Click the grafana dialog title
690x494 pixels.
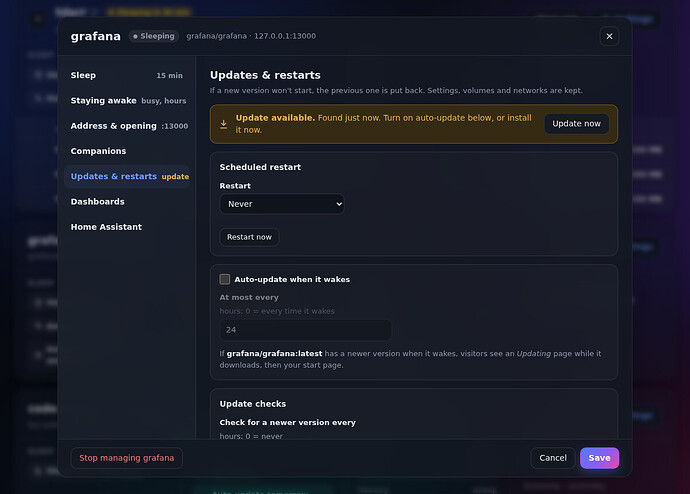(x=95, y=36)
